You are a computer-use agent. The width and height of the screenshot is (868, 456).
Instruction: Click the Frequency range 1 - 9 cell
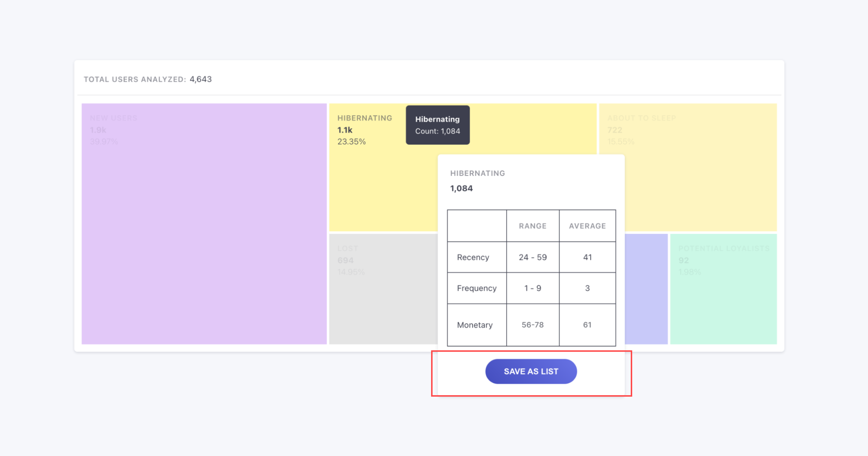(x=532, y=288)
